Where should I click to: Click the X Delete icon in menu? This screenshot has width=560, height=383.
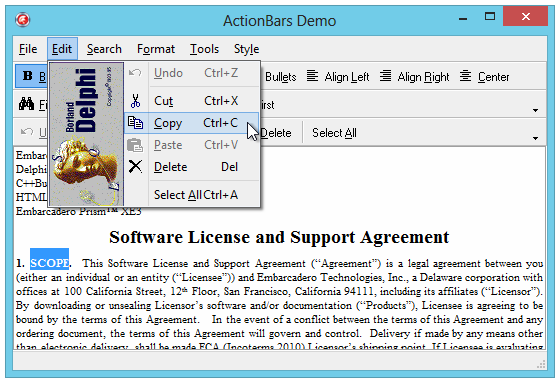(135, 166)
